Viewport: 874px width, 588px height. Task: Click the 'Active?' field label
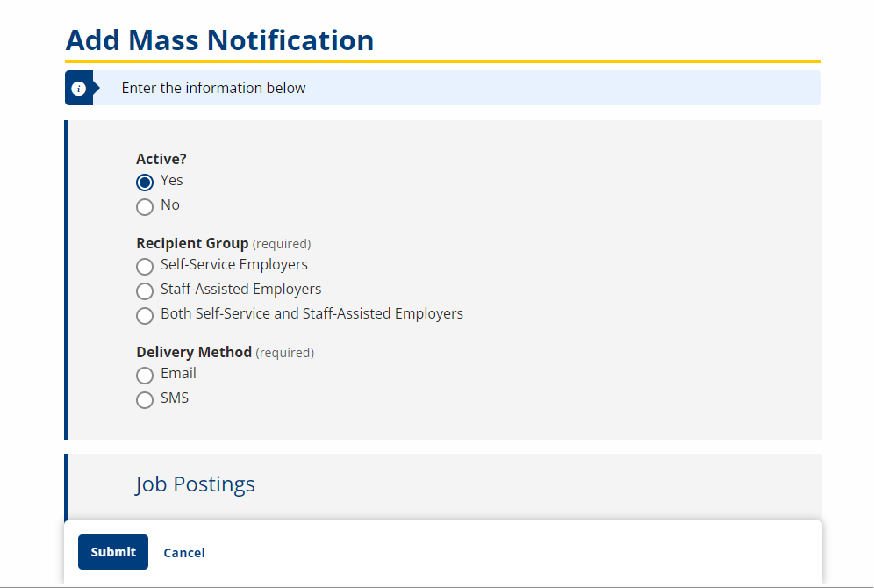pyautogui.click(x=161, y=159)
